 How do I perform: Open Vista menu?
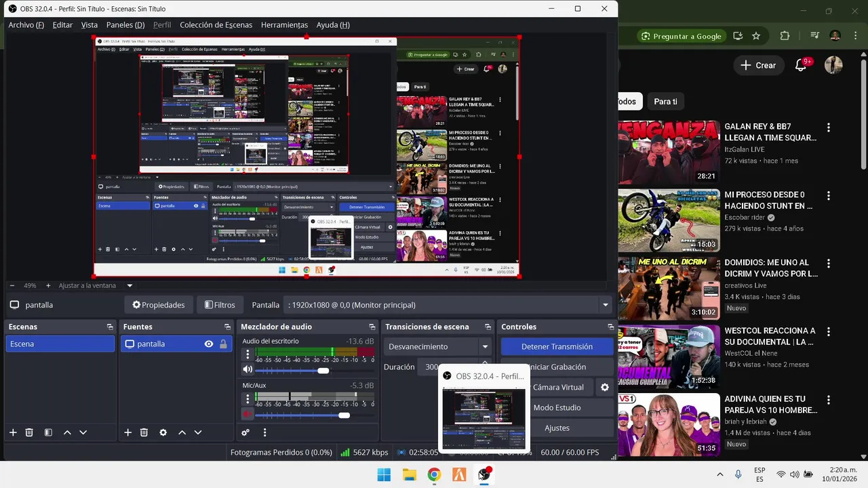[x=90, y=24]
